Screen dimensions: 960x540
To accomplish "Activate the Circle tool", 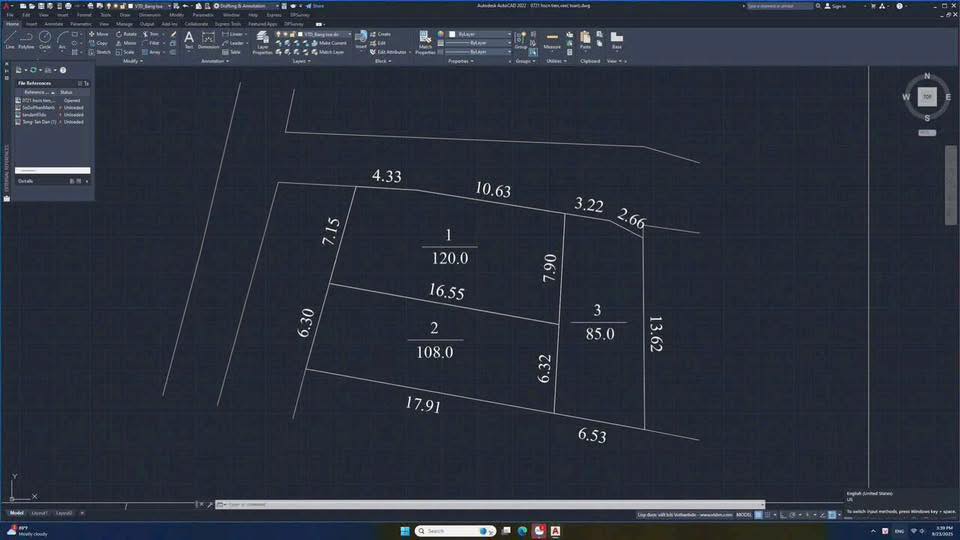I will [45, 39].
